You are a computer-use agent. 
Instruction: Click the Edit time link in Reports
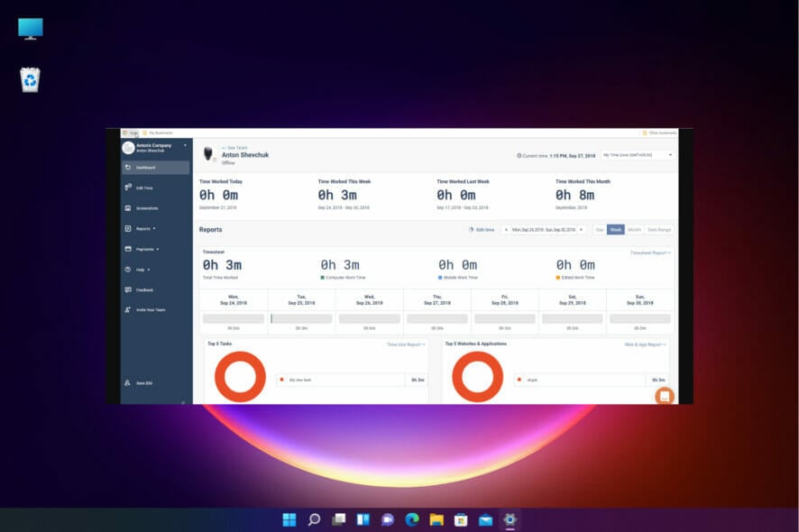pyautogui.click(x=482, y=230)
